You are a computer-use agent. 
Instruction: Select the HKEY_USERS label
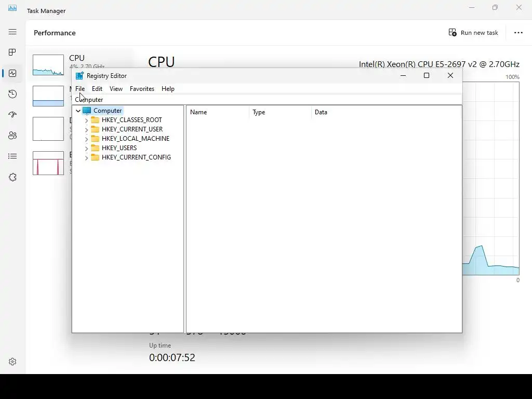click(x=119, y=148)
